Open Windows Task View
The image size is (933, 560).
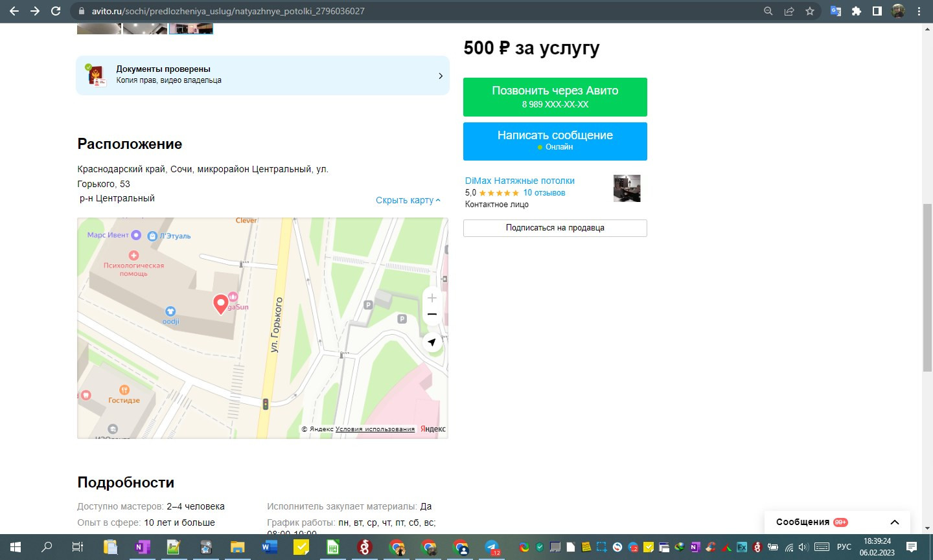click(x=78, y=547)
